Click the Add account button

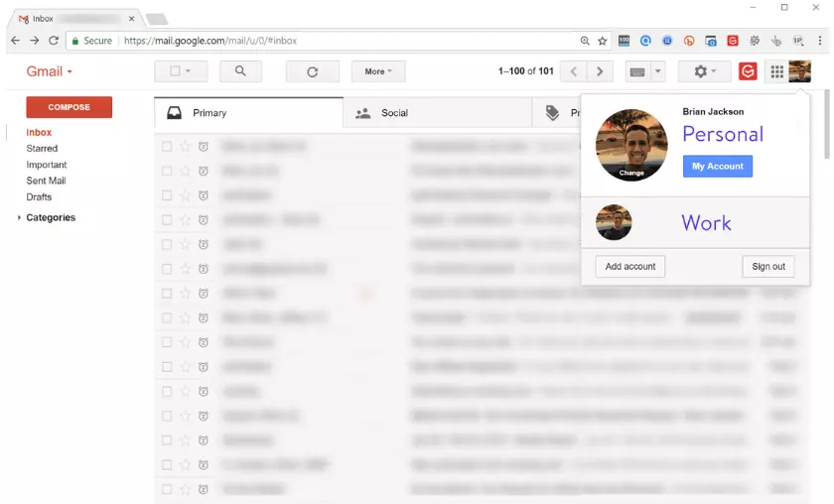click(630, 266)
